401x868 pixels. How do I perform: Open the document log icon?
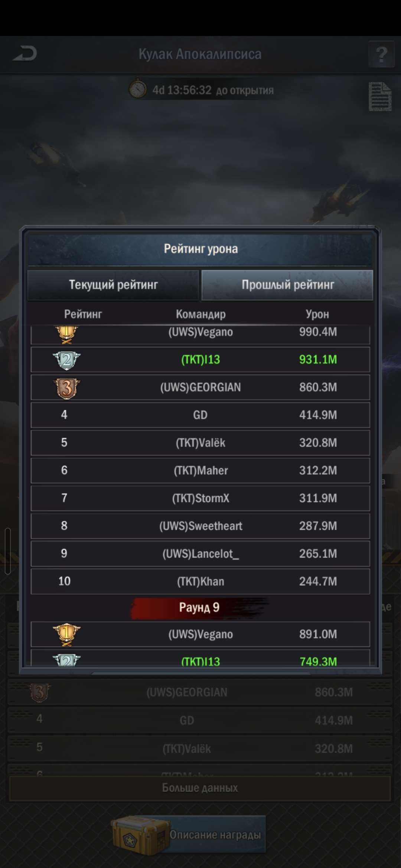click(x=380, y=96)
